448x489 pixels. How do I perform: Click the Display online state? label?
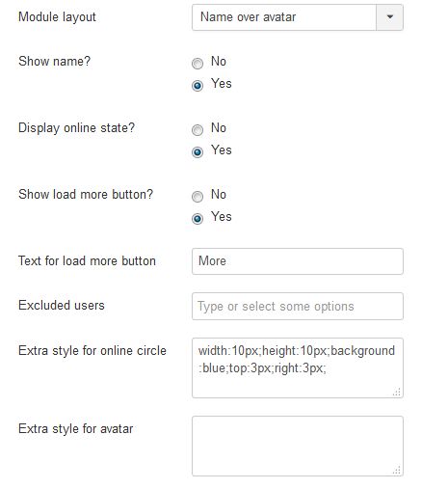pyautogui.click(x=76, y=128)
